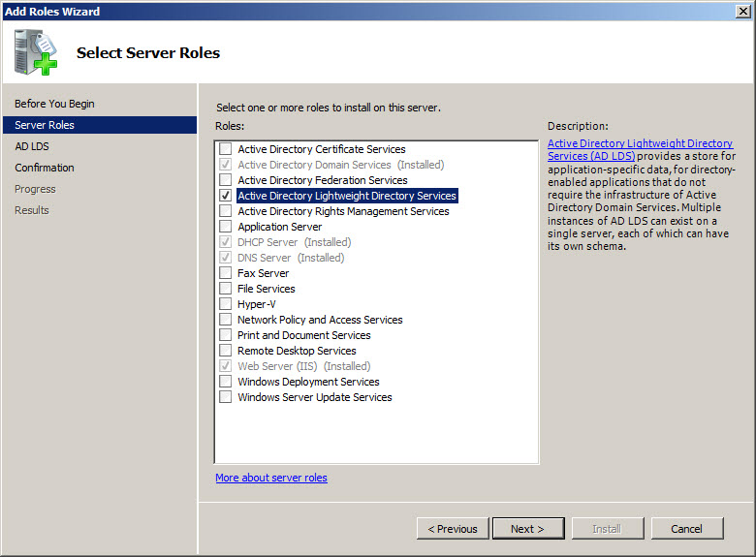This screenshot has width=756, height=557.
Task: Click the Results step in sidebar
Action: click(x=32, y=210)
